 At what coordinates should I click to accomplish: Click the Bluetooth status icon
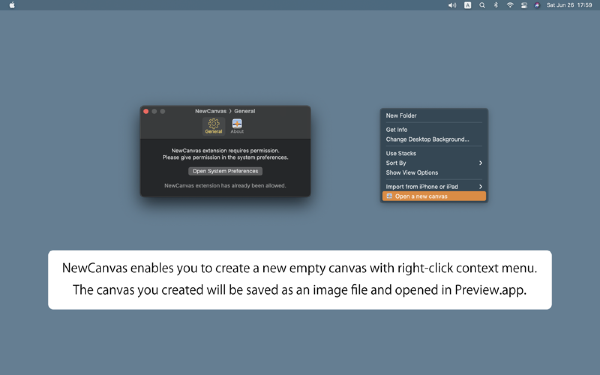click(x=496, y=5)
